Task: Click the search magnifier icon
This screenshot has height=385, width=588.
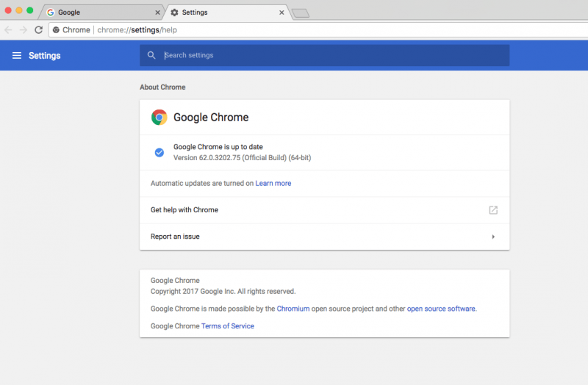Action: (x=151, y=56)
